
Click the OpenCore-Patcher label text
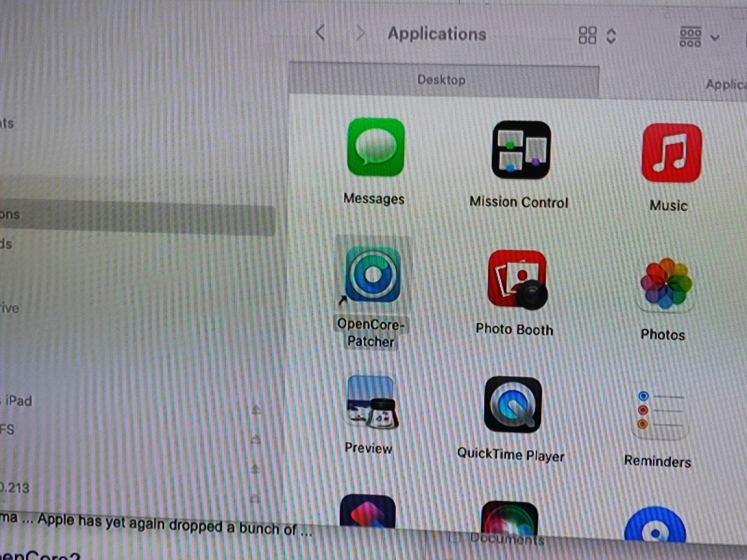[371, 333]
